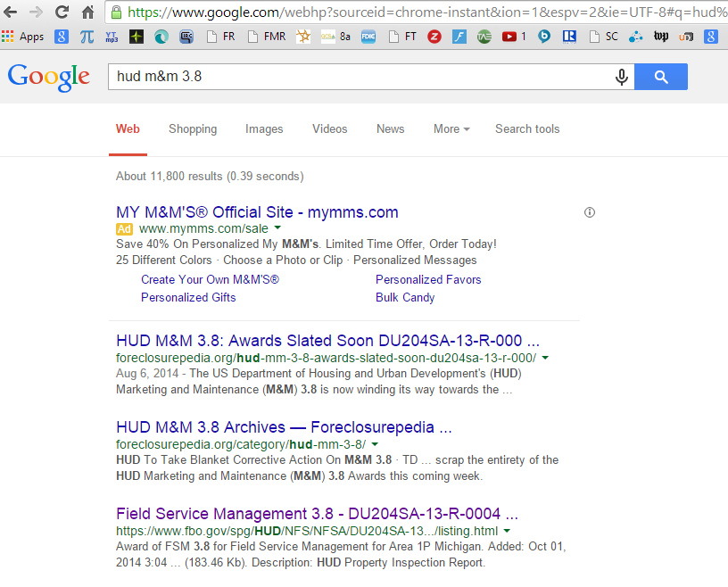The height and width of the screenshot is (587, 728).
Task: Open the FT bookmark
Action: tap(402, 37)
